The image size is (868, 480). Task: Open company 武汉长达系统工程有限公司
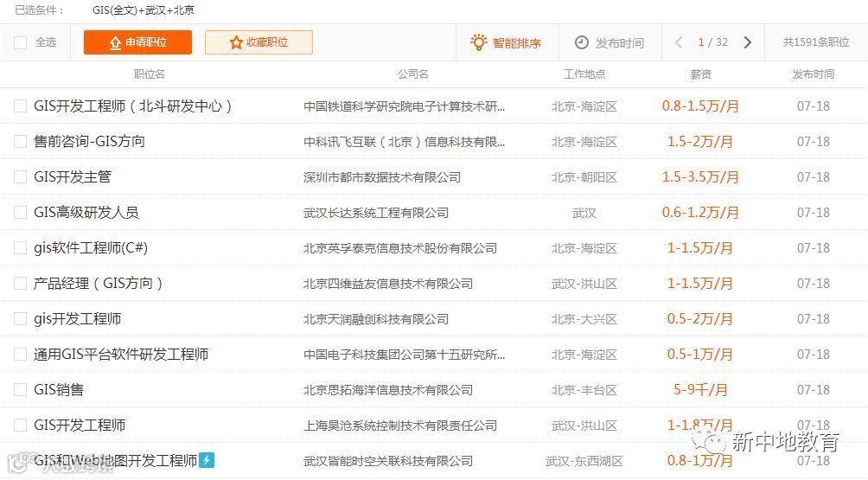tap(376, 213)
